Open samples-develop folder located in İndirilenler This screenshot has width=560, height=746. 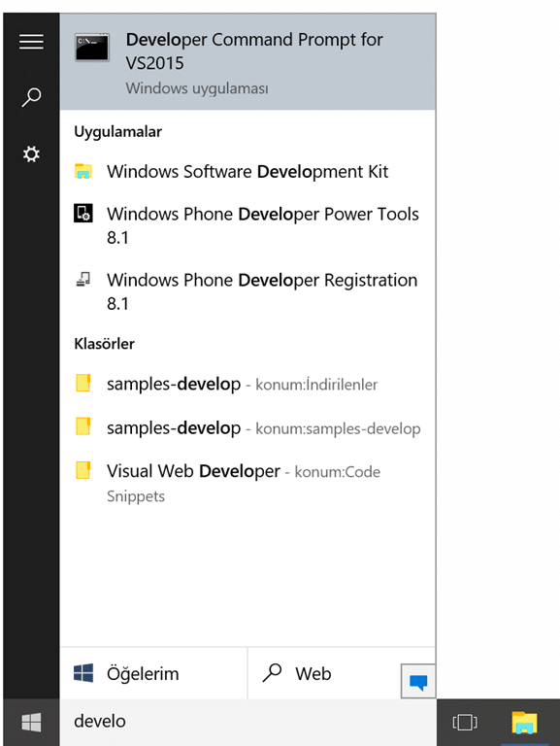pyautogui.click(x=247, y=384)
